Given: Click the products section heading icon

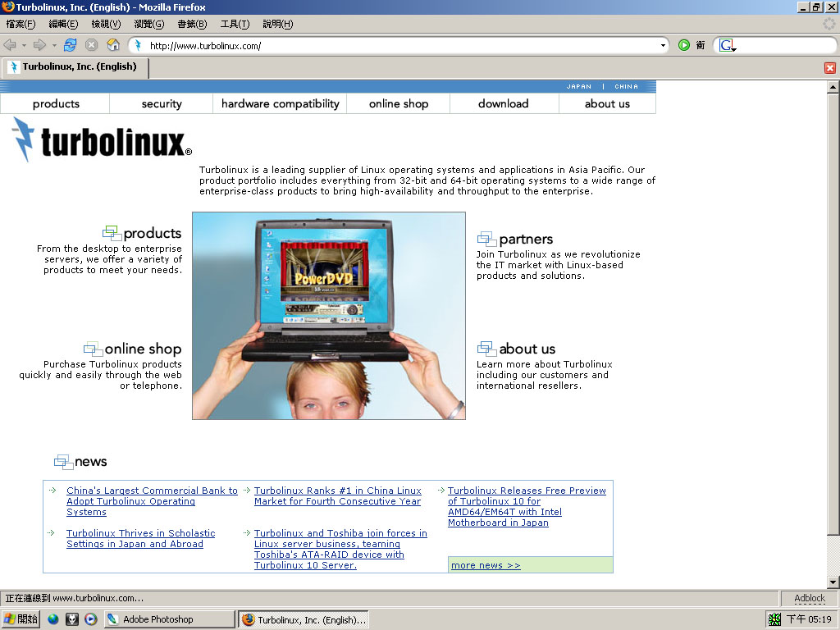Looking at the screenshot, I should [x=112, y=233].
